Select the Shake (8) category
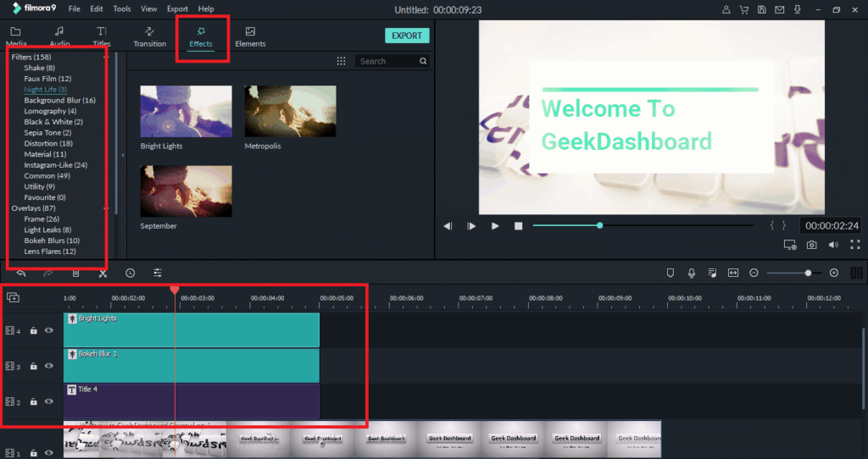 pos(39,68)
